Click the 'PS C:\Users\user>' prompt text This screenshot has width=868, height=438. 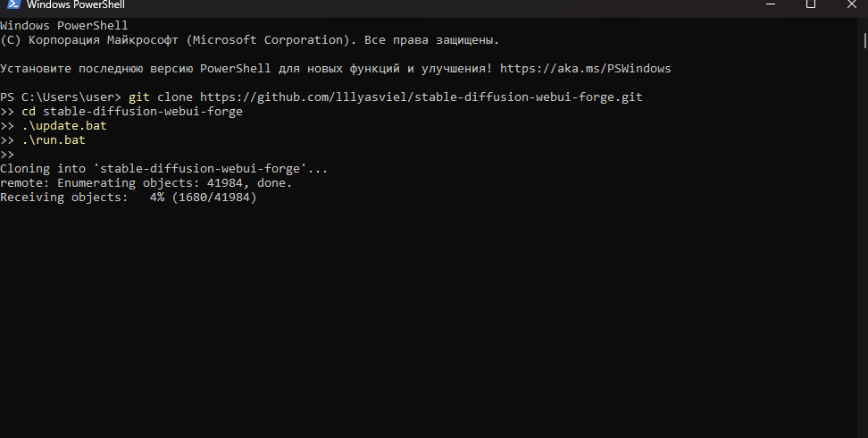pos(61,97)
